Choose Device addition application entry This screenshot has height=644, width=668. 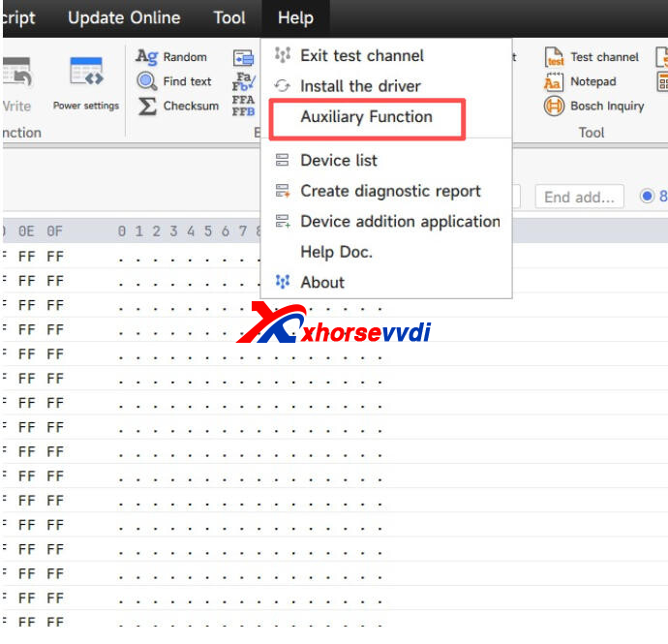(386, 222)
